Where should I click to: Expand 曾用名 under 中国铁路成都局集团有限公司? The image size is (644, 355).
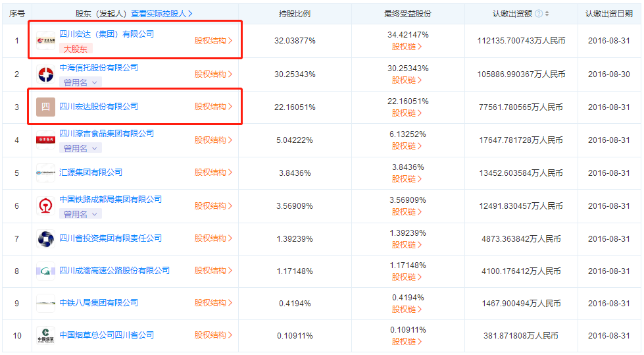(x=80, y=214)
